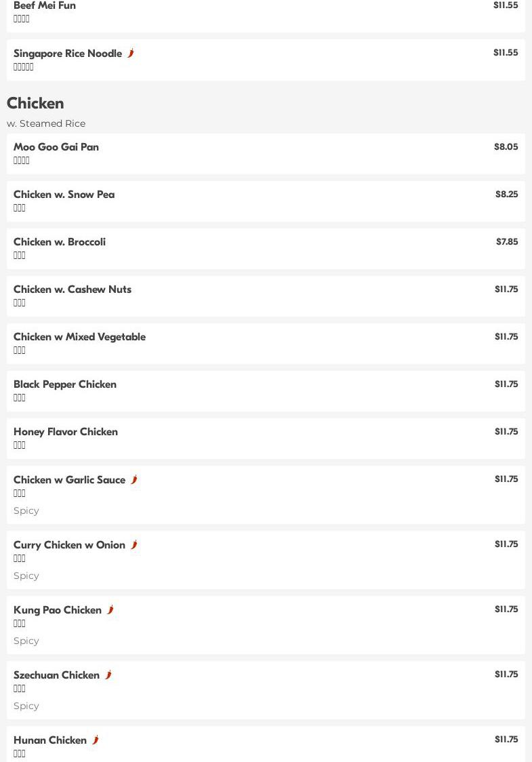532x762 pixels.
Task: Click the pepper icon next to Szechuan Chicken
Action: click(108, 675)
